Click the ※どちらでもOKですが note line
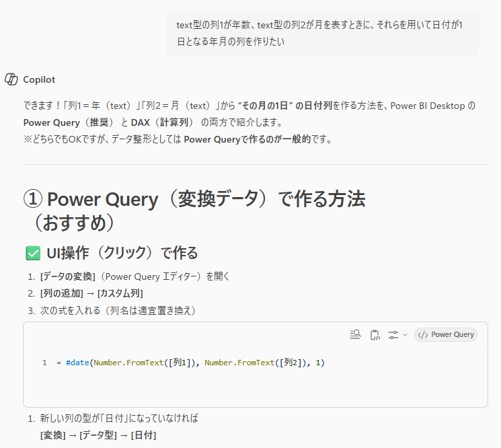501x448 pixels. point(178,139)
